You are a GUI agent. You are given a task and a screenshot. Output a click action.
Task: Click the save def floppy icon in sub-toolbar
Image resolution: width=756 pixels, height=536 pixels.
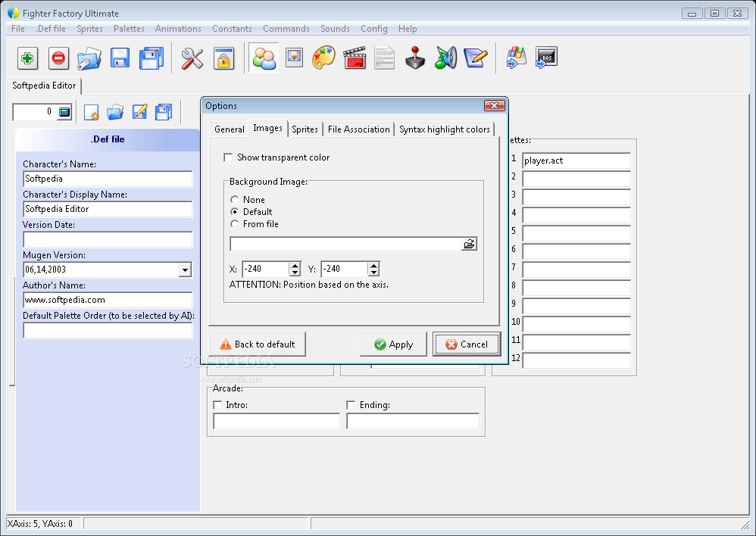(x=164, y=112)
